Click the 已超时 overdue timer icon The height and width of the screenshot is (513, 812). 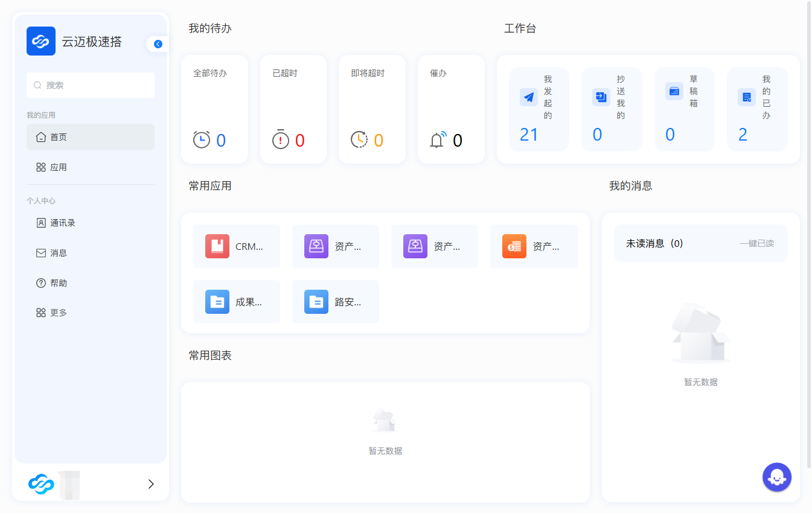281,140
